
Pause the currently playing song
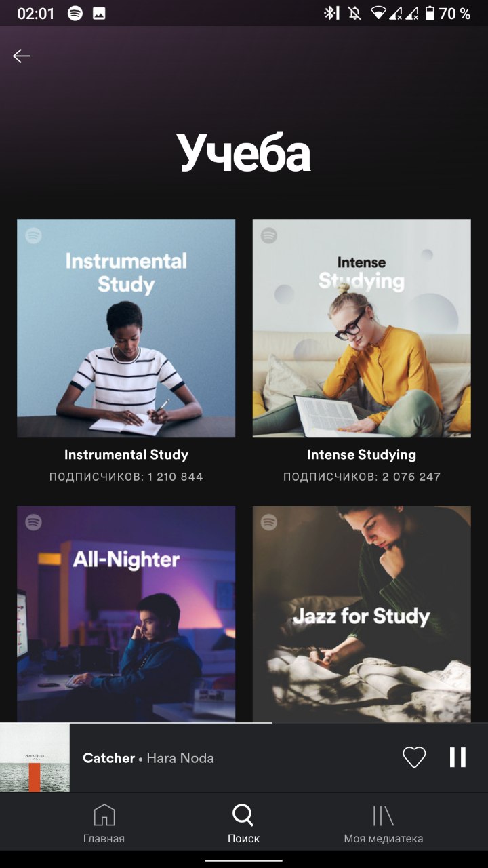458,757
